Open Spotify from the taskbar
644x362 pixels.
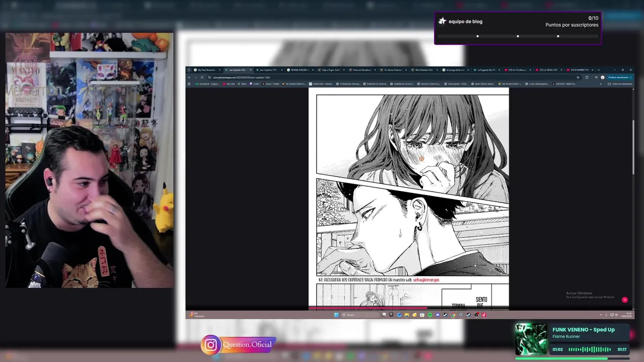430,315
